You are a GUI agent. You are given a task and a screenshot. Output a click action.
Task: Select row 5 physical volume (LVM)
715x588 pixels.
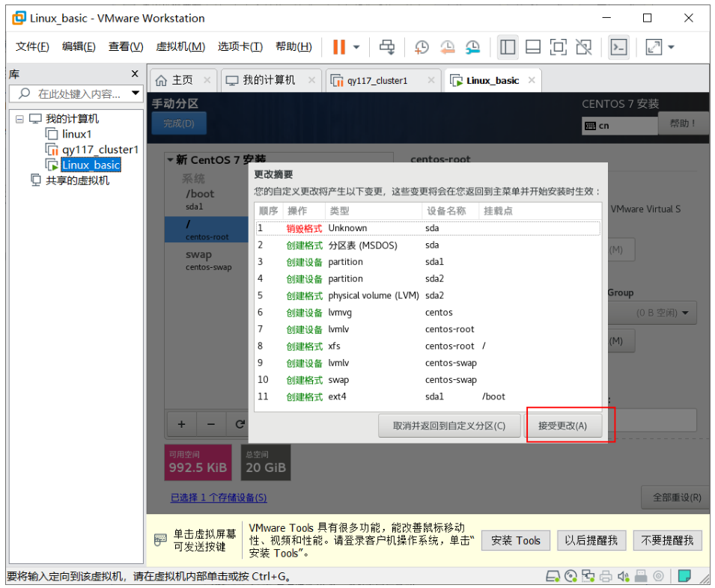tap(428, 295)
